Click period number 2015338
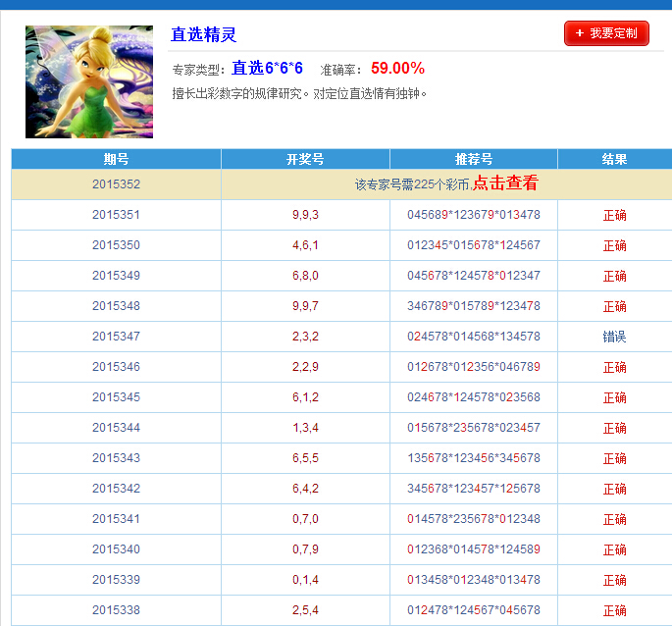The height and width of the screenshot is (626, 672). 116,610
